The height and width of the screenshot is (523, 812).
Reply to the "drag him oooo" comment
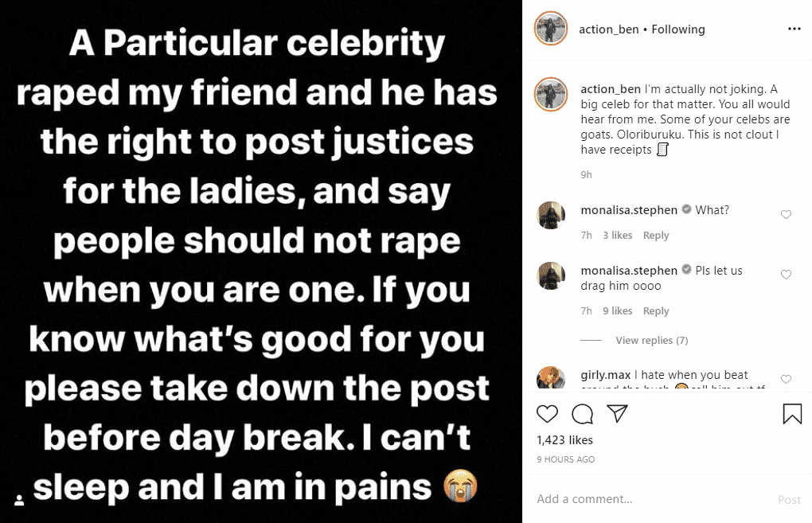coord(656,311)
